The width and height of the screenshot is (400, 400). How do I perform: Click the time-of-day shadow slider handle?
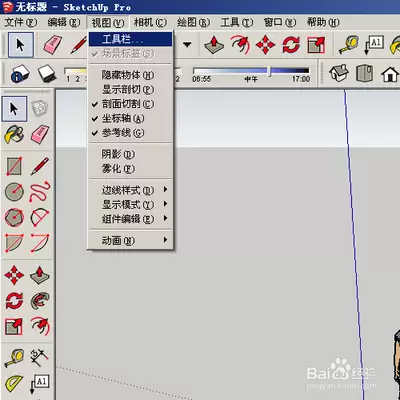pos(269,71)
